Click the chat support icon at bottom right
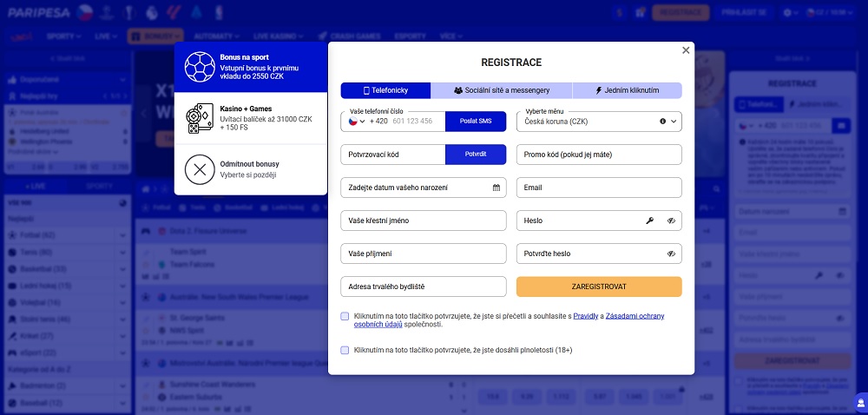This screenshot has height=415, width=868. (x=859, y=403)
